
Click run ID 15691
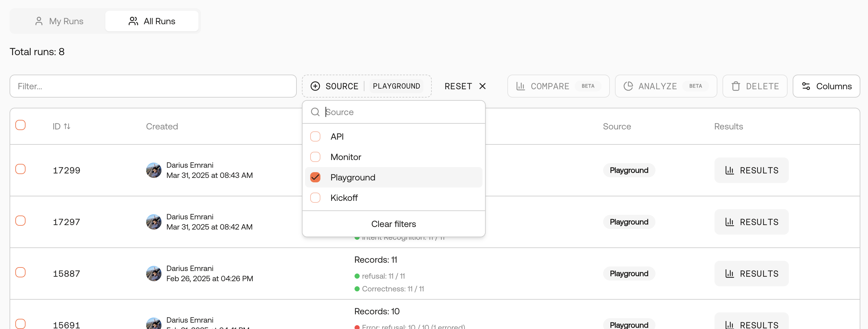tap(66, 325)
